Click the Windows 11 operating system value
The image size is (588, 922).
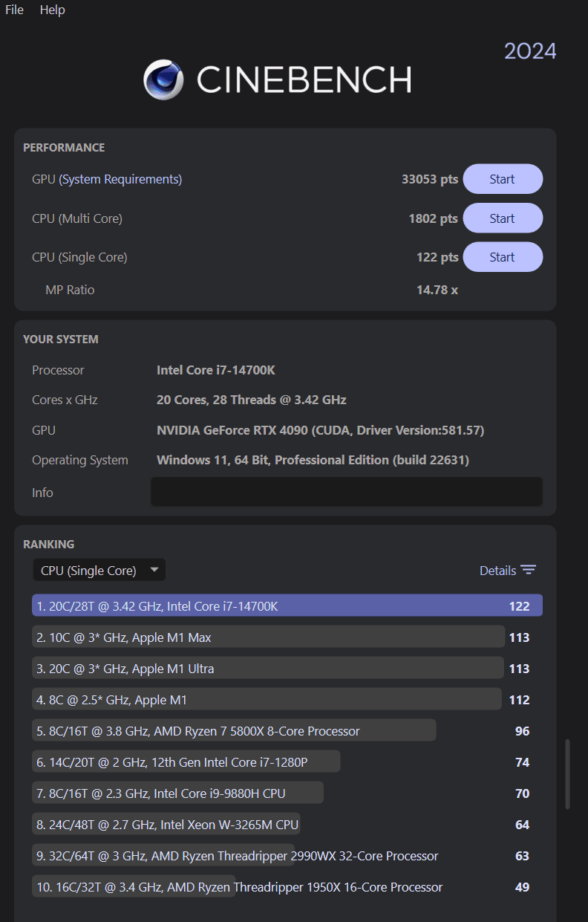pyautogui.click(x=313, y=460)
